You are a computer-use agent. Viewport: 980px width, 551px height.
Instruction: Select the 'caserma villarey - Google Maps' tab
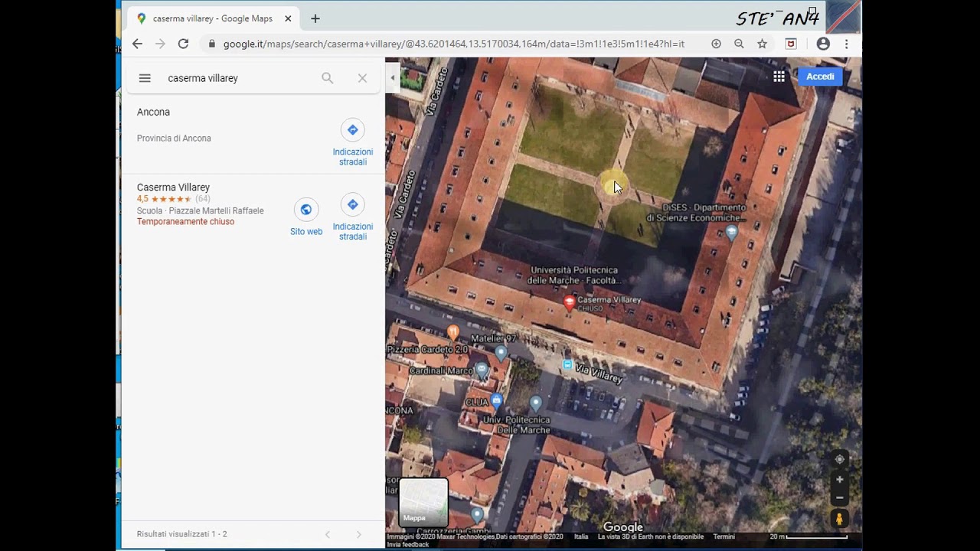[x=213, y=19]
